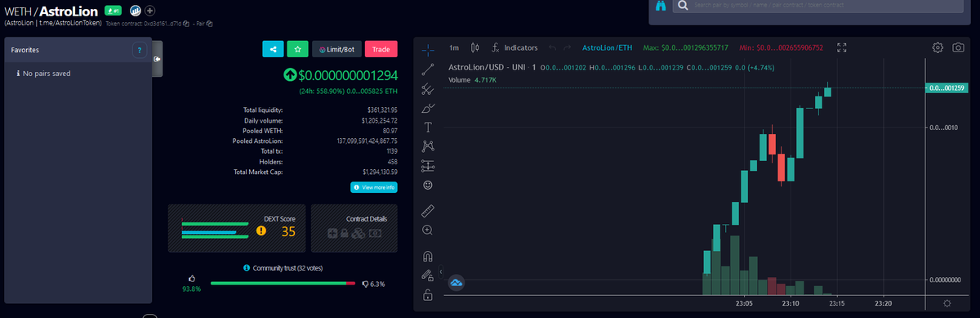
Task: Click the pink Trade button
Action: point(381,49)
